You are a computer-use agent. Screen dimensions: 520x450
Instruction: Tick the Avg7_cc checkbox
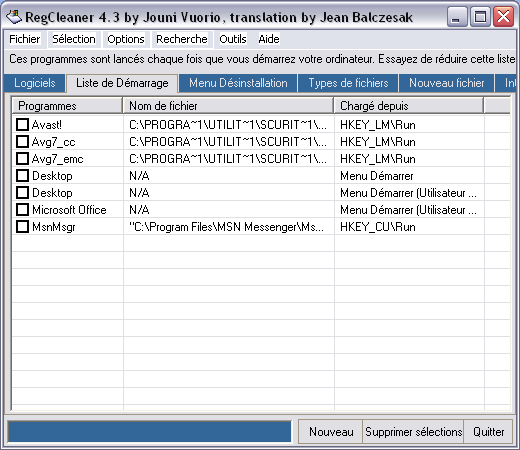click(x=23, y=142)
